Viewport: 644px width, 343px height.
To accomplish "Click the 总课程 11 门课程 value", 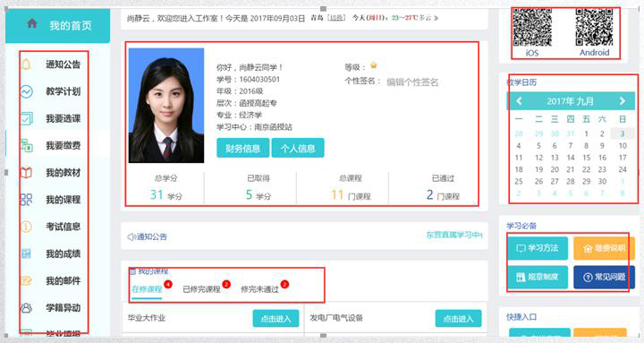I will click(x=351, y=194).
